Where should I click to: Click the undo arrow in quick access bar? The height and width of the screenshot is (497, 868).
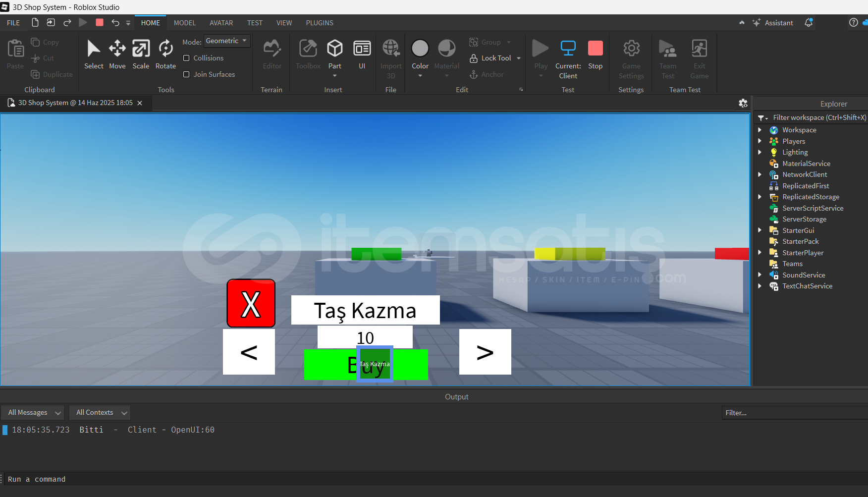pos(115,22)
